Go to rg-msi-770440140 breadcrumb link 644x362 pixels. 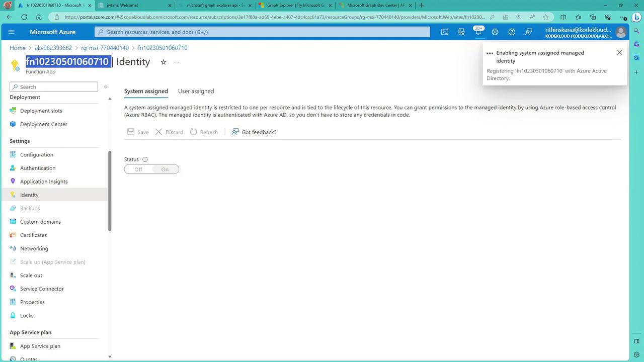click(105, 48)
